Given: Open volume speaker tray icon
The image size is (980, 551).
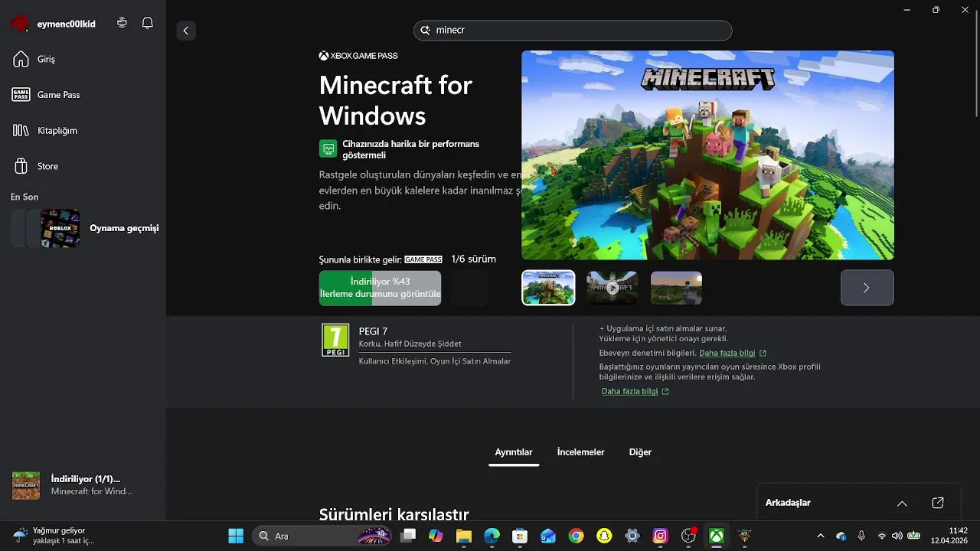Looking at the screenshot, I should [x=897, y=536].
